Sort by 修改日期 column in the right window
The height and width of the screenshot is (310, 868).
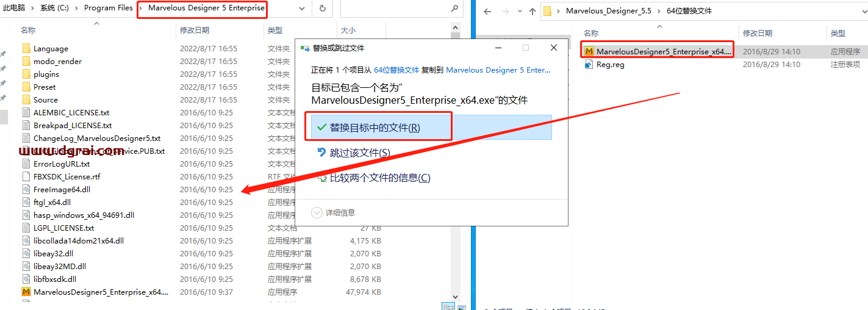[758, 33]
